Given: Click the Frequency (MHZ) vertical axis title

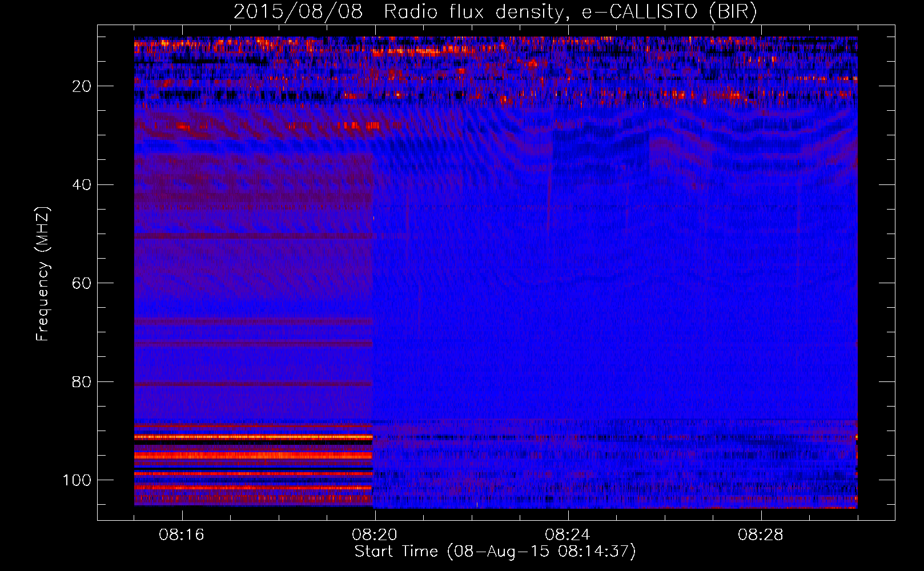Looking at the screenshot, I should pos(43,274).
